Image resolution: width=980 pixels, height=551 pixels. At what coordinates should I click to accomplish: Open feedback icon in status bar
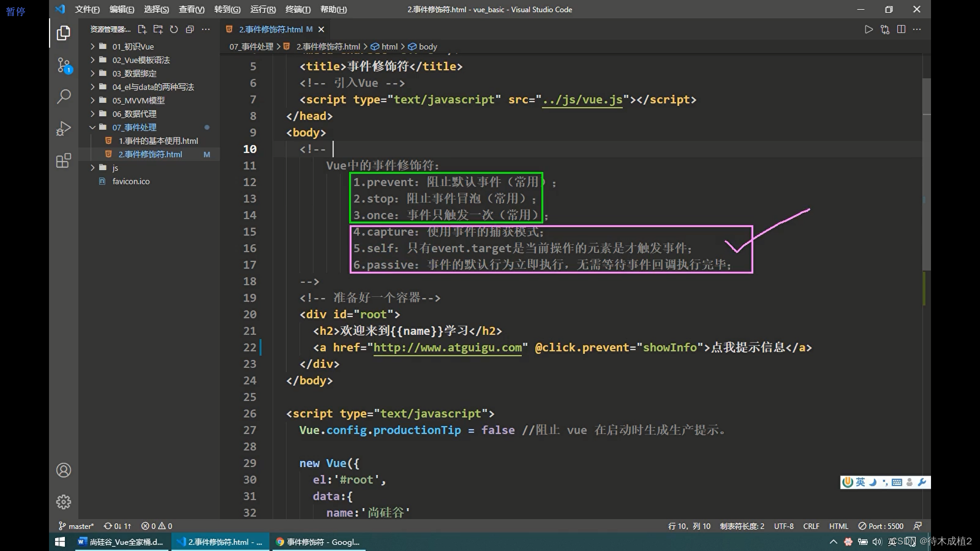(x=918, y=526)
